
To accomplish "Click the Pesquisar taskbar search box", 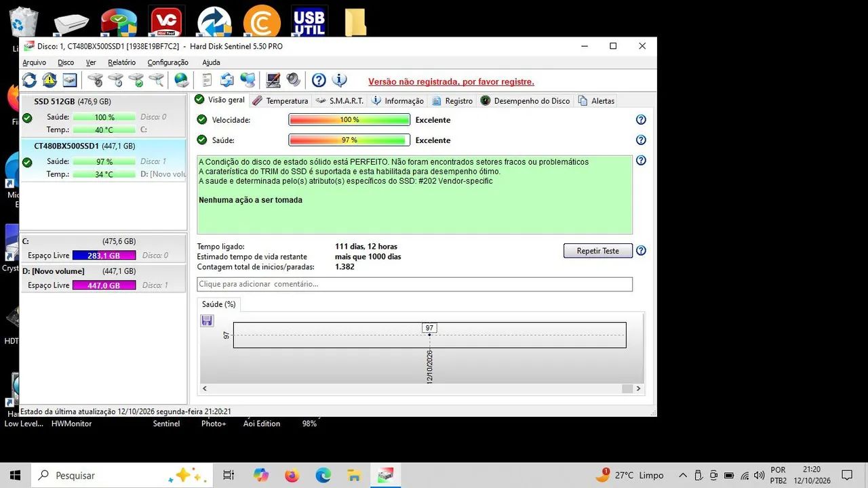I will click(x=122, y=475).
